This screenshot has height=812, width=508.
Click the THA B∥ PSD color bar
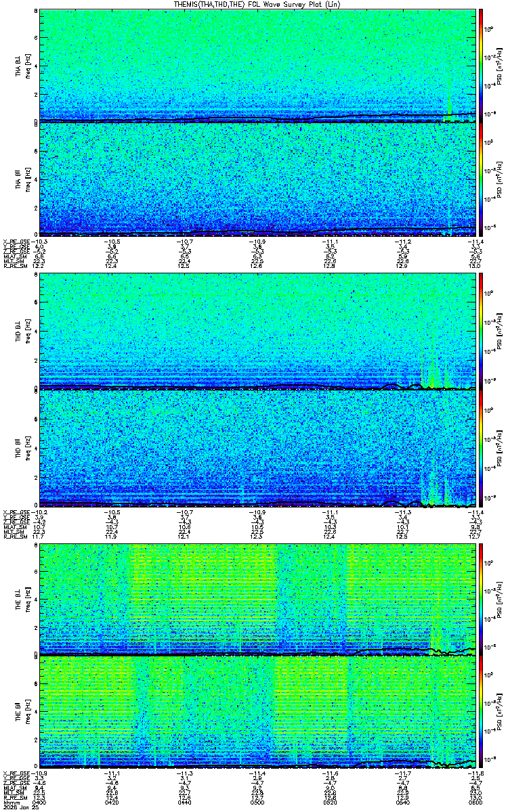481,179
